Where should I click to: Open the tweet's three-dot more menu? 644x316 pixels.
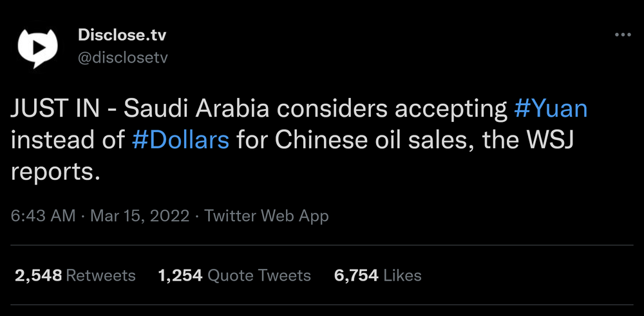click(622, 35)
